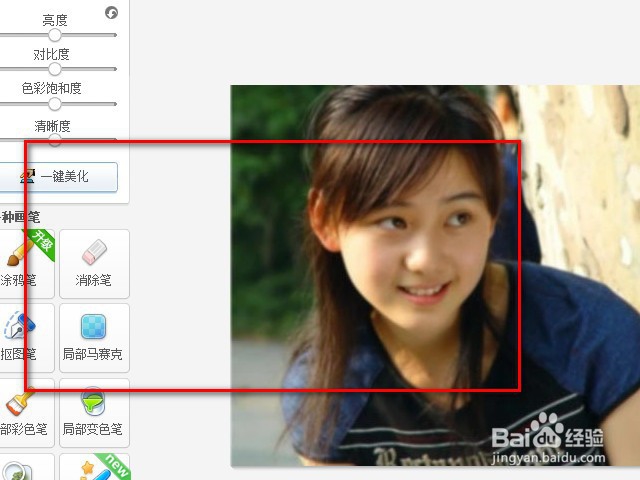Click the 一键美化 button
640x480 pixels.
point(57,177)
